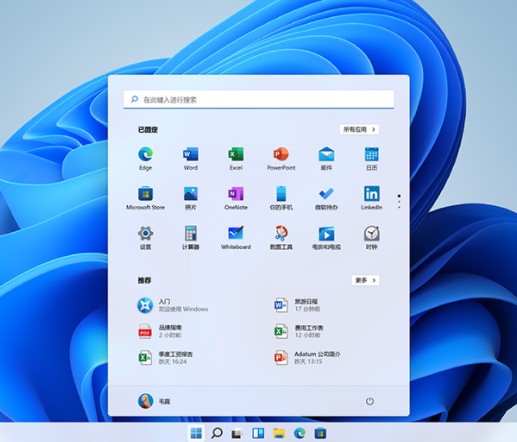The image size is (517, 442).
Task: Open File Explorer on the taskbar
Action: [279, 433]
